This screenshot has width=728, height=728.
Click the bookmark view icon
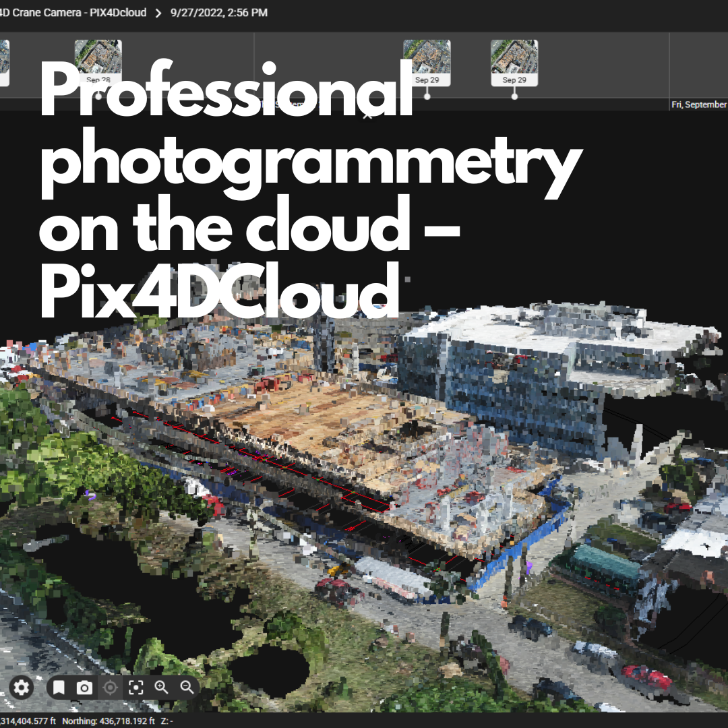point(59,687)
